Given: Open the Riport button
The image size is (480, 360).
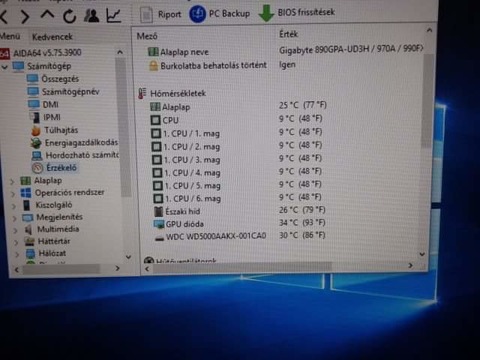Looking at the screenshot, I should point(161,15).
